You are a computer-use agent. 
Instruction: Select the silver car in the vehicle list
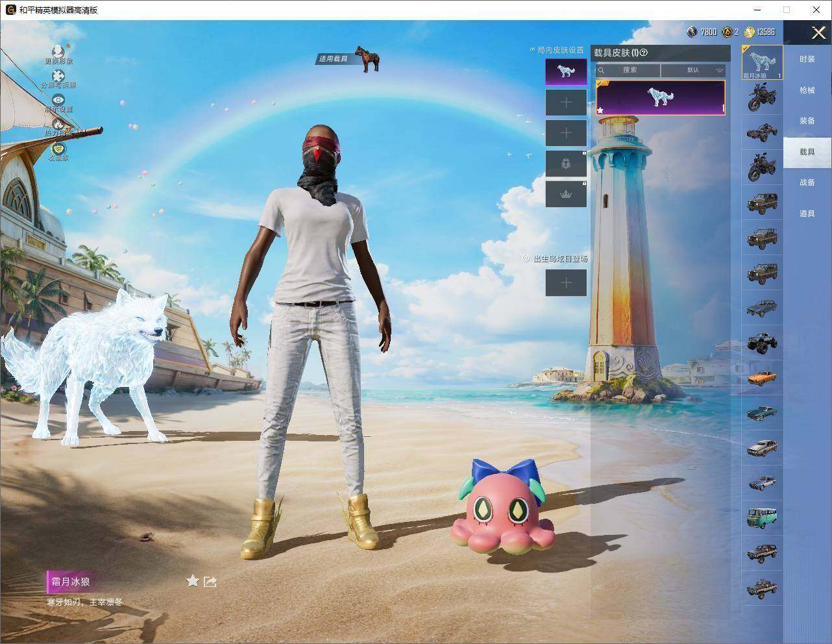click(x=763, y=448)
